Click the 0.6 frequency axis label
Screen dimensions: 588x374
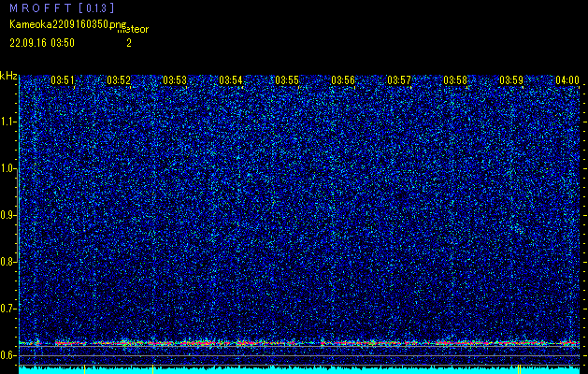pos(8,355)
